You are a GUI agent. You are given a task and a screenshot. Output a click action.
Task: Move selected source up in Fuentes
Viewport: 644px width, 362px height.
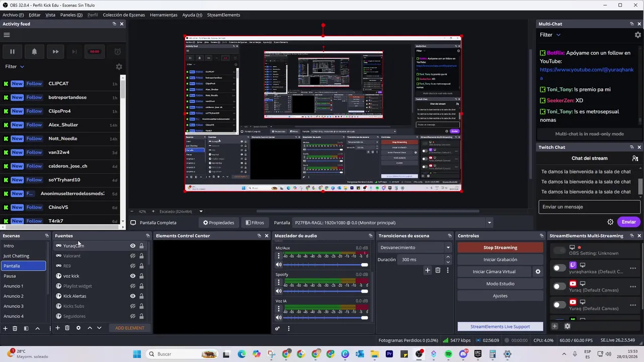tap(90, 328)
